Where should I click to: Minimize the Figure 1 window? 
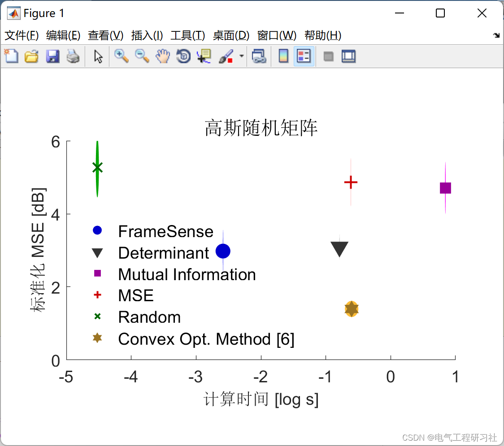(x=399, y=13)
